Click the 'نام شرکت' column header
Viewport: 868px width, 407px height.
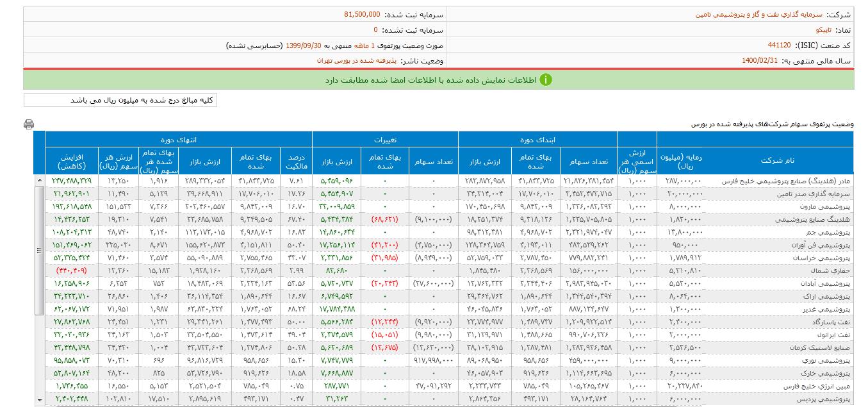(x=777, y=161)
